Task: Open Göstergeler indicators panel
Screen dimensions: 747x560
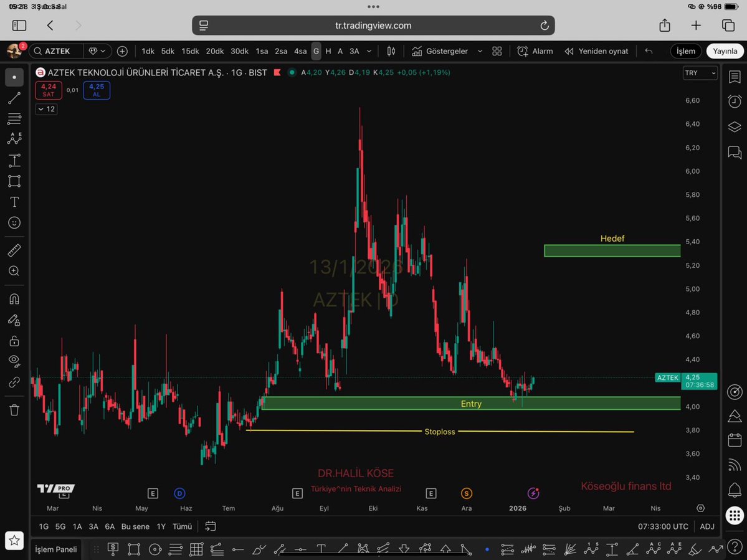Action: [440, 51]
